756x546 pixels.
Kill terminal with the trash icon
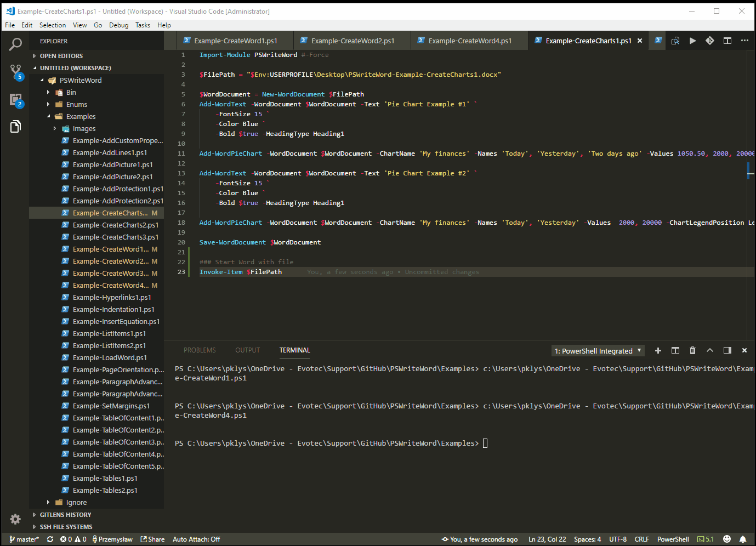(692, 350)
